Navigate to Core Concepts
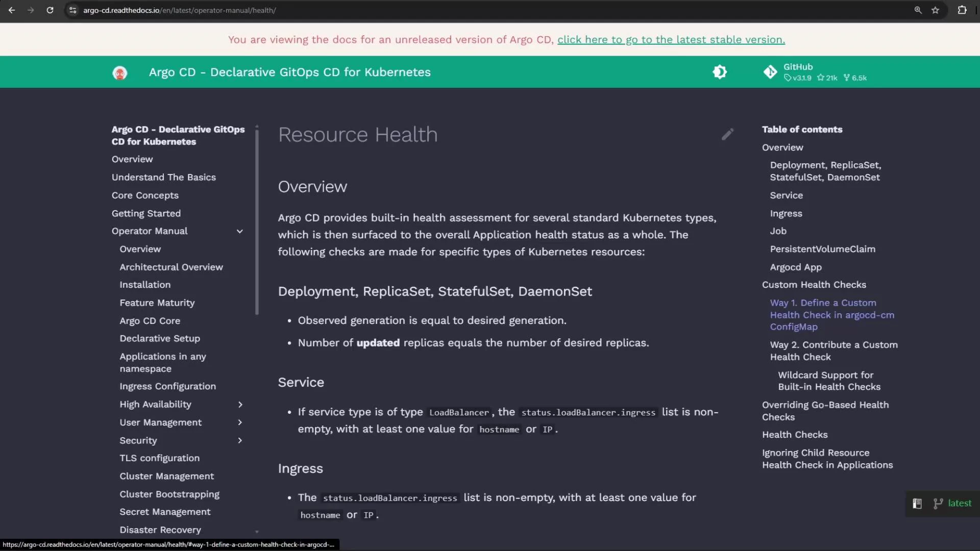Image resolution: width=980 pixels, height=551 pixels. click(x=145, y=195)
